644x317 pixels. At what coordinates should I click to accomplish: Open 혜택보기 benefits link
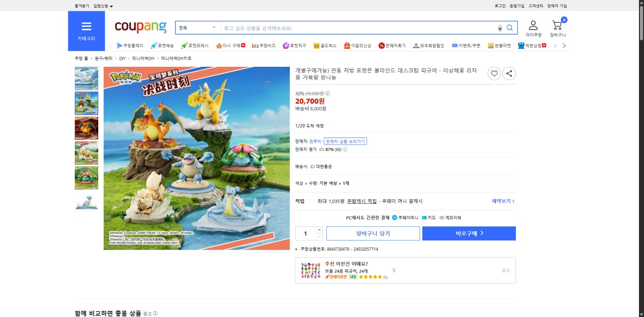pyautogui.click(x=503, y=201)
